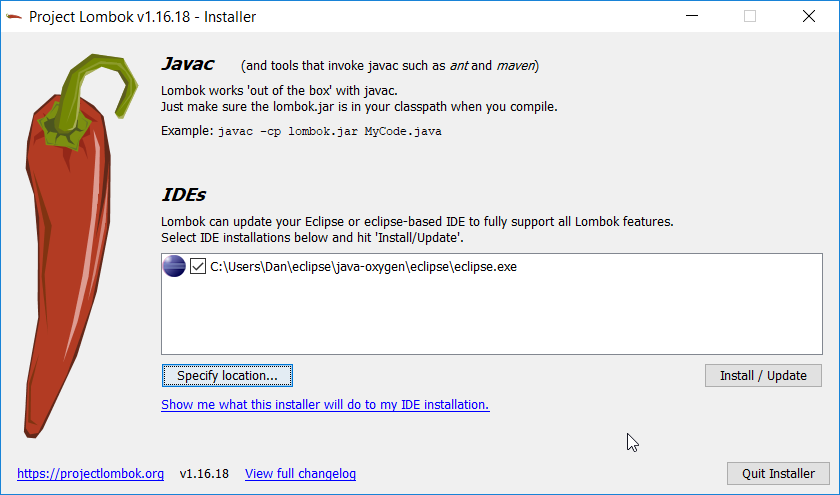840x495 pixels.
Task: Click the Quit Installer button
Action: point(778,473)
